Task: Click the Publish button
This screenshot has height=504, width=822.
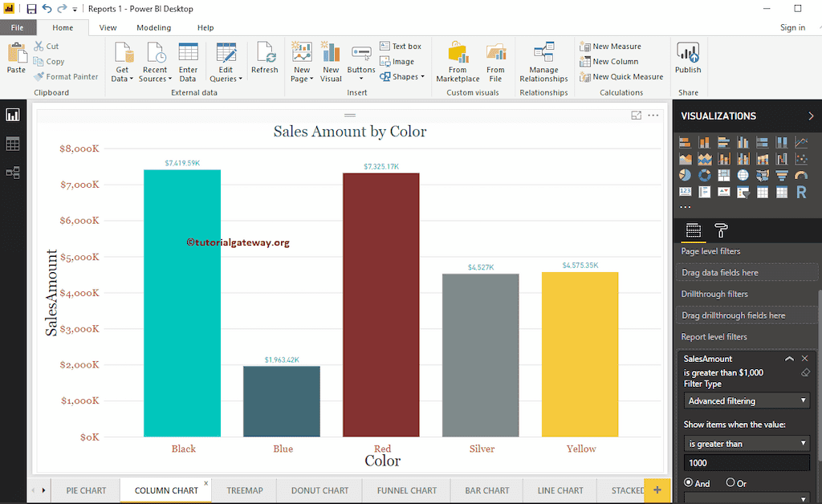Action: pyautogui.click(x=688, y=58)
